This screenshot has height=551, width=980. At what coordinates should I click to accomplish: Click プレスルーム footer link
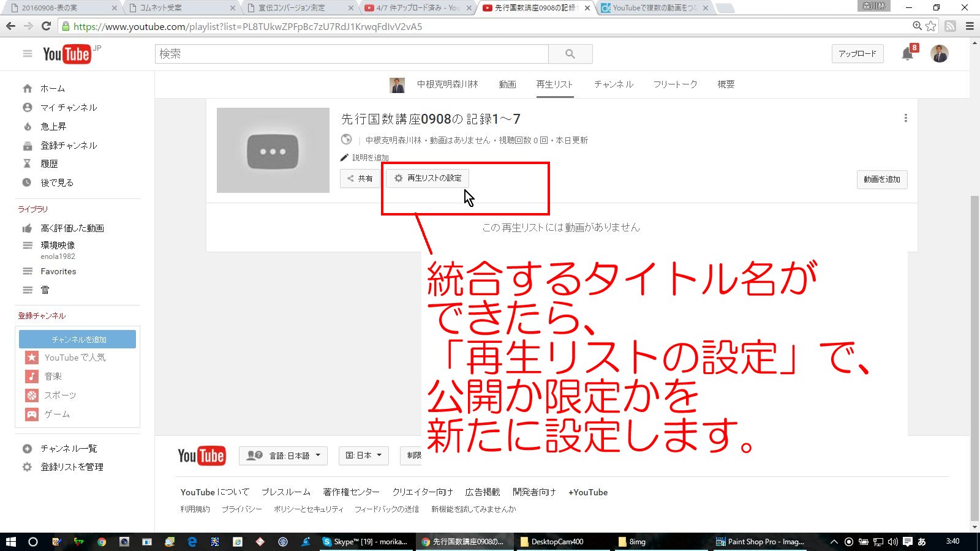[x=286, y=492]
